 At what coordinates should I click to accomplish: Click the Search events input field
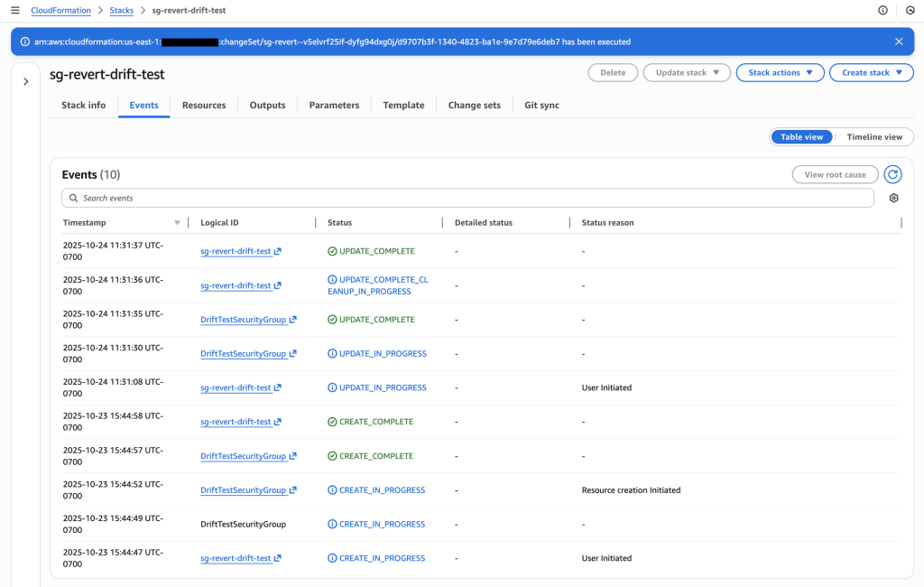467,198
